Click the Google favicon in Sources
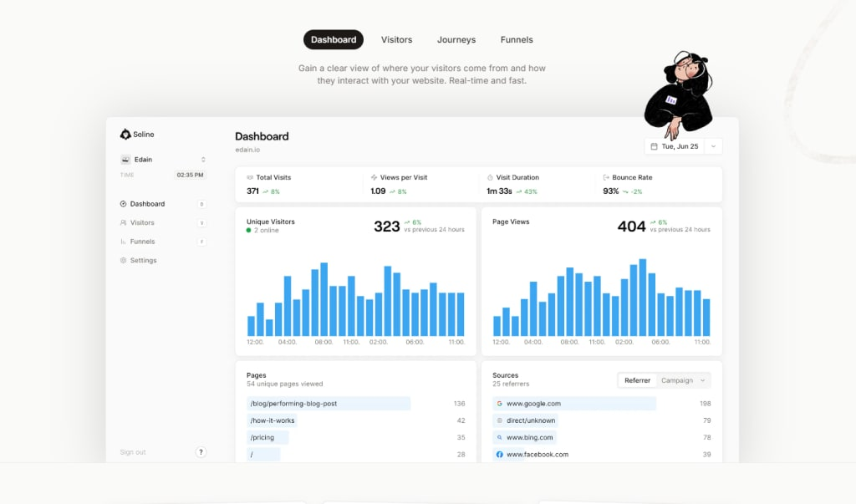 [x=500, y=404]
